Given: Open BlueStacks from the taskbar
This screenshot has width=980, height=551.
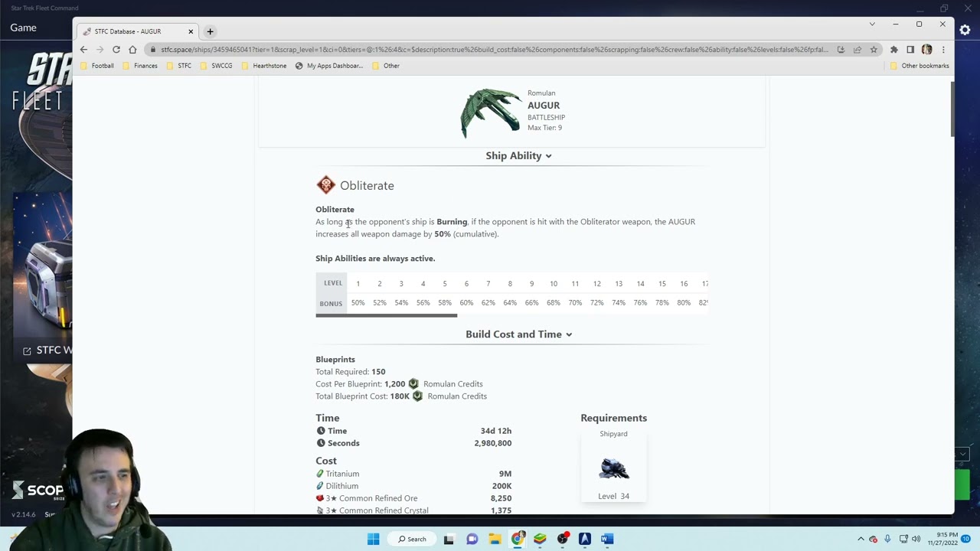Looking at the screenshot, I should (540, 539).
